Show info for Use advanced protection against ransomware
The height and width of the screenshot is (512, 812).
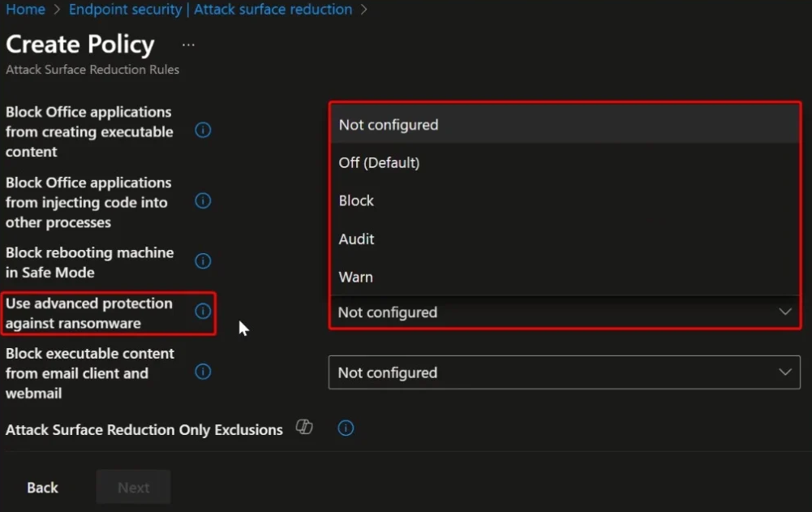click(203, 311)
